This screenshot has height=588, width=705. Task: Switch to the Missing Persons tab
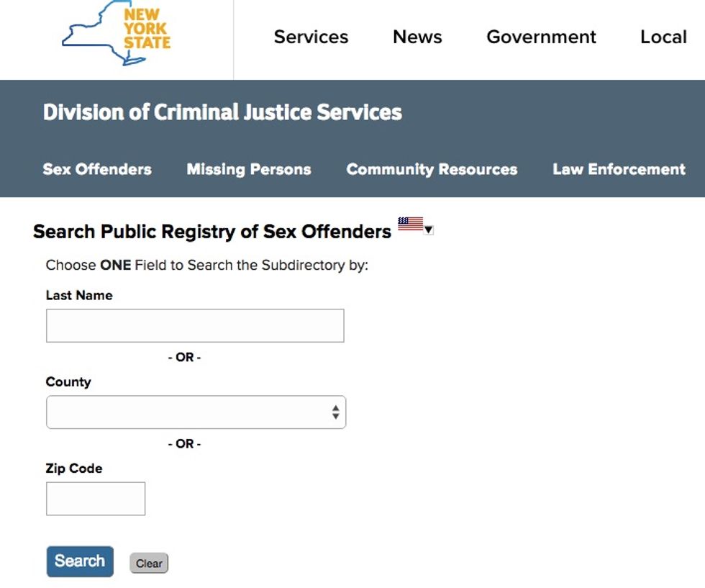(249, 170)
